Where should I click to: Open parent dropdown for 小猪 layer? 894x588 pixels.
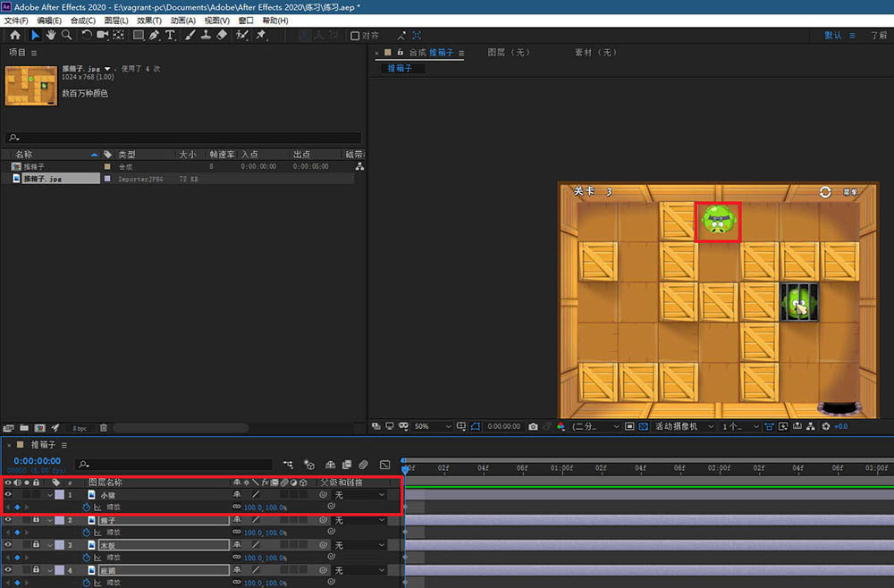(x=359, y=495)
